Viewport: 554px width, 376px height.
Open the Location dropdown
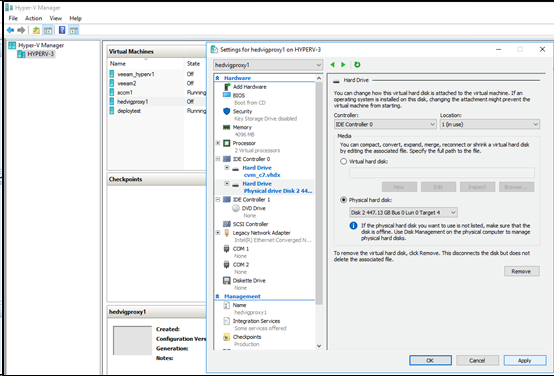click(x=490, y=124)
